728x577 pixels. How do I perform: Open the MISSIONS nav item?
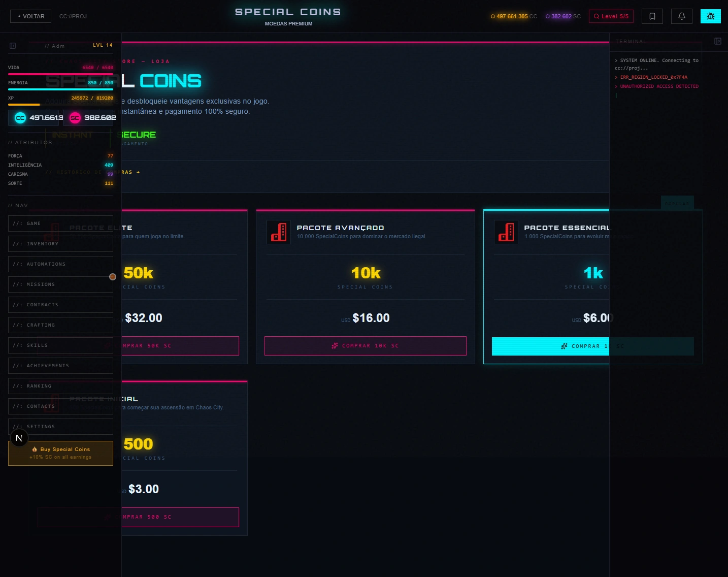pos(60,284)
